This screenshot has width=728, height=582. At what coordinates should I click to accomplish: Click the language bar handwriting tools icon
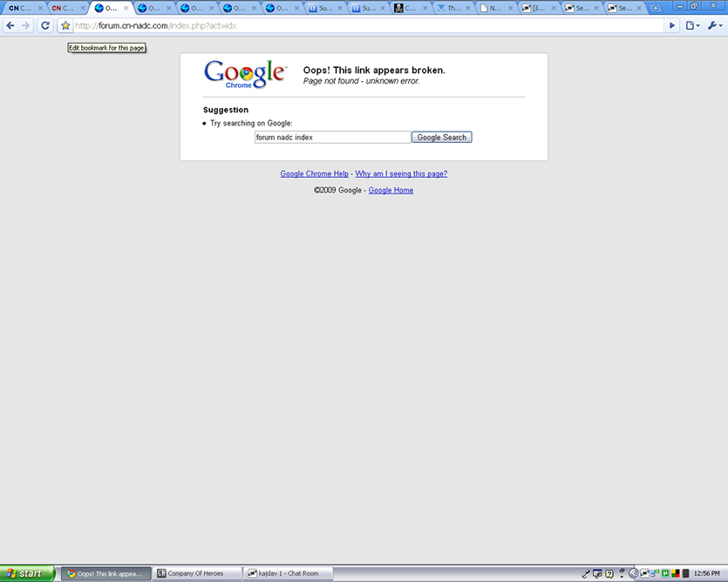[597, 573]
